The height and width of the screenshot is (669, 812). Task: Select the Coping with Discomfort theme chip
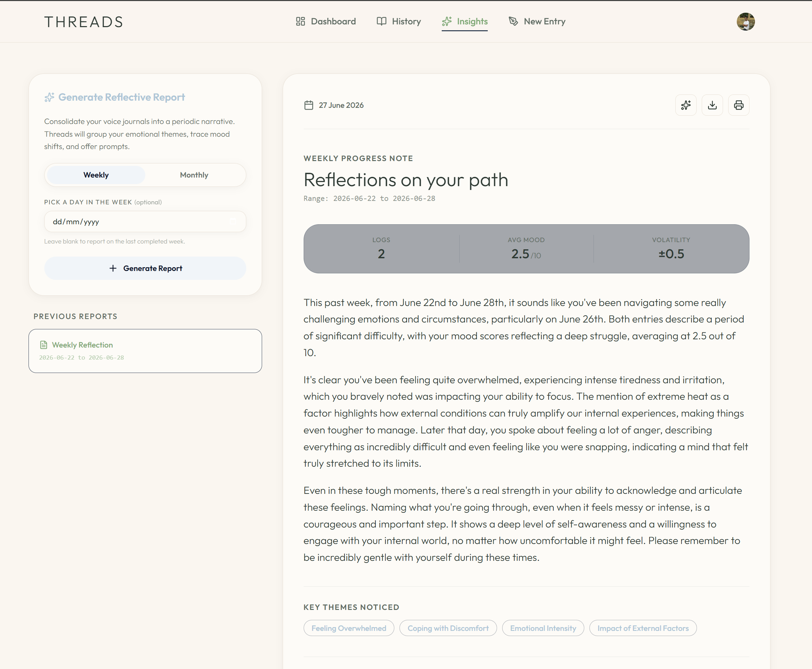click(x=448, y=628)
